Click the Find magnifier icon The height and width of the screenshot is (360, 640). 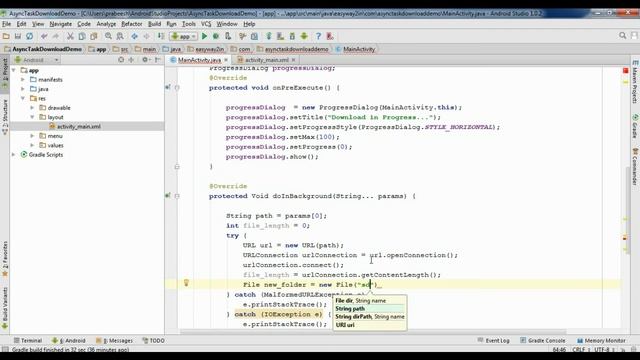click(x=108, y=36)
